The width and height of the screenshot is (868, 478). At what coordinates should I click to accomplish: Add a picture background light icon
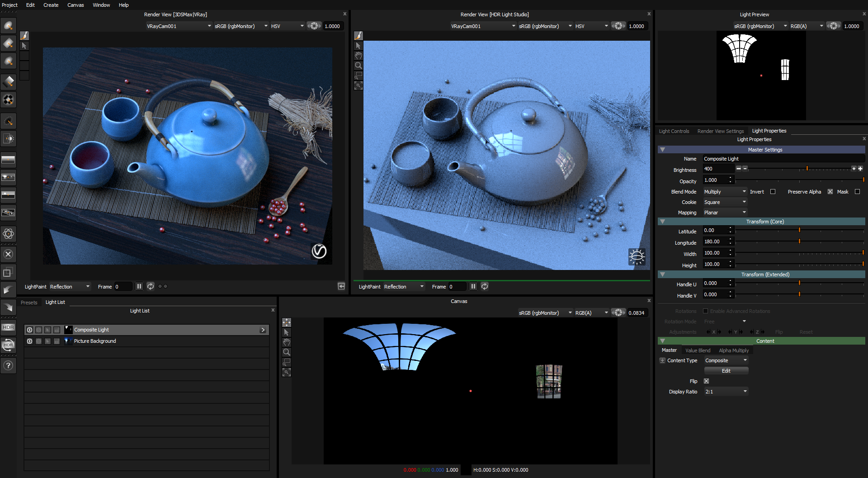click(8, 177)
